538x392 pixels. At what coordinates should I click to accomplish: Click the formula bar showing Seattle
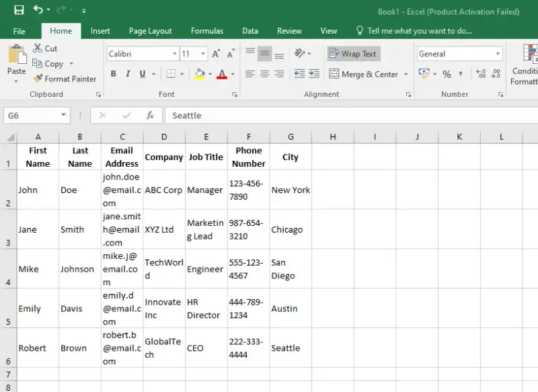coord(351,116)
